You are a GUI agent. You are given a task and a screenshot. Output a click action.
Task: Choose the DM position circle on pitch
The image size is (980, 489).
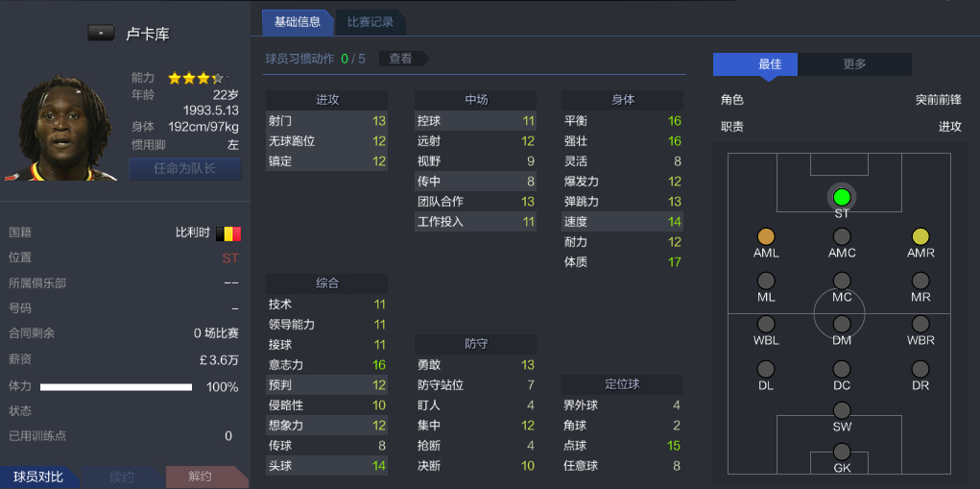point(842,324)
